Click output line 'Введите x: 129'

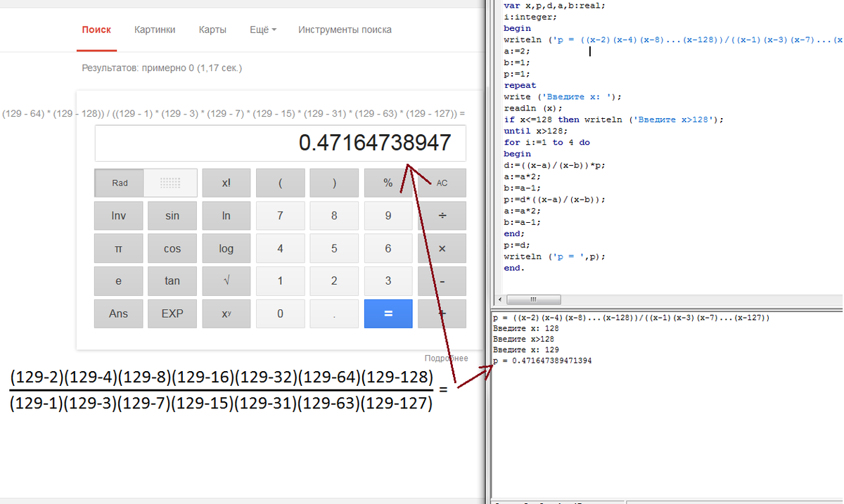tap(526, 349)
